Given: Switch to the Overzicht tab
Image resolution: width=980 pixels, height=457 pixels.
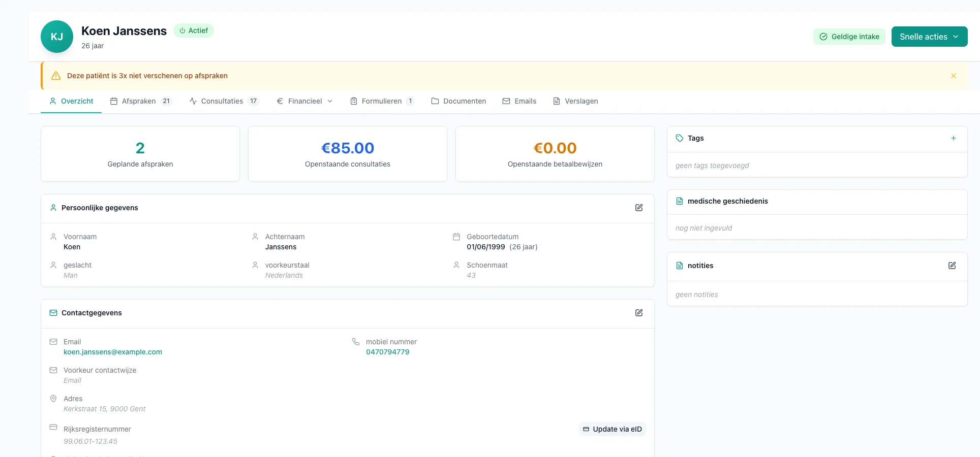Looking at the screenshot, I should [x=71, y=101].
